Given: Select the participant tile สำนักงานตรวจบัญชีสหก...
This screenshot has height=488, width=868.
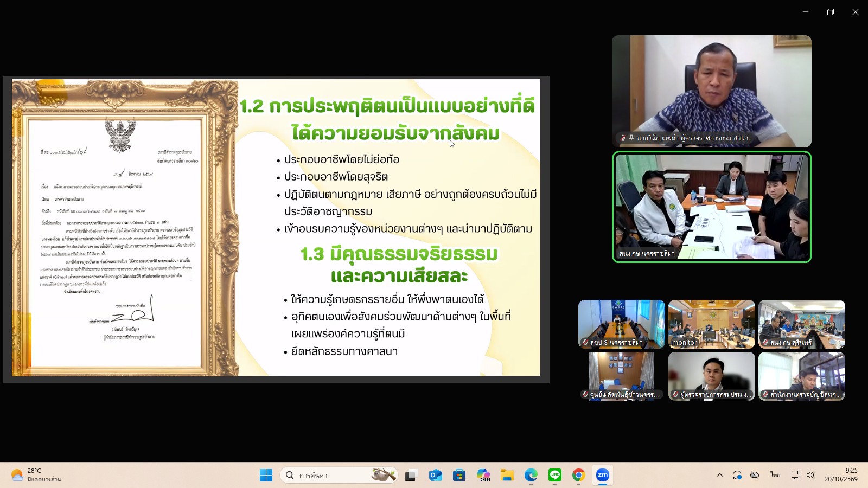Looking at the screenshot, I should coord(802,376).
